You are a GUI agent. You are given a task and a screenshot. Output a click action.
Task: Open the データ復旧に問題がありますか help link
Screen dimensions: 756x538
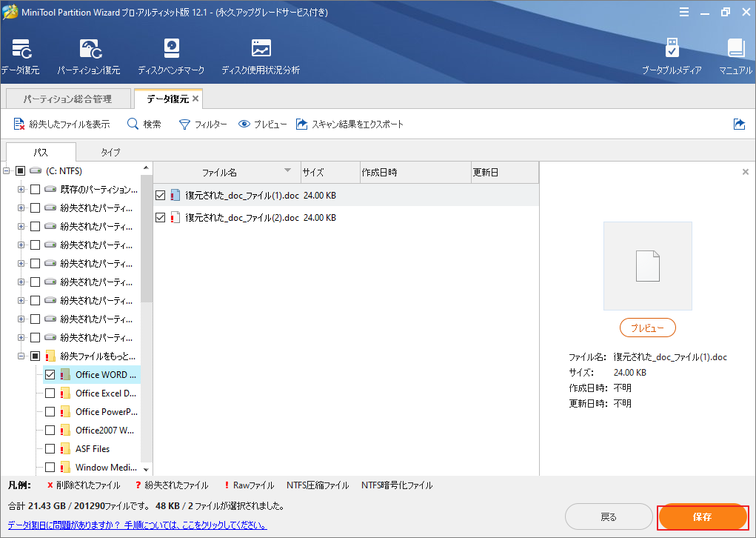coord(137,525)
